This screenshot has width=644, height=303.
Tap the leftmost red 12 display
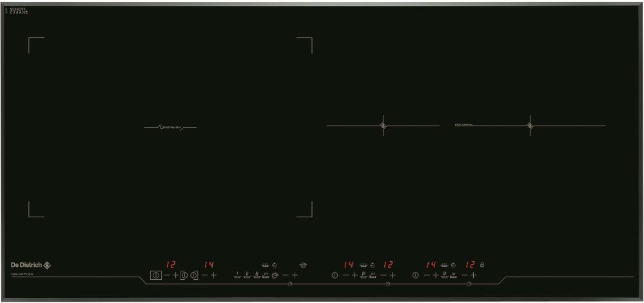click(170, 265)
